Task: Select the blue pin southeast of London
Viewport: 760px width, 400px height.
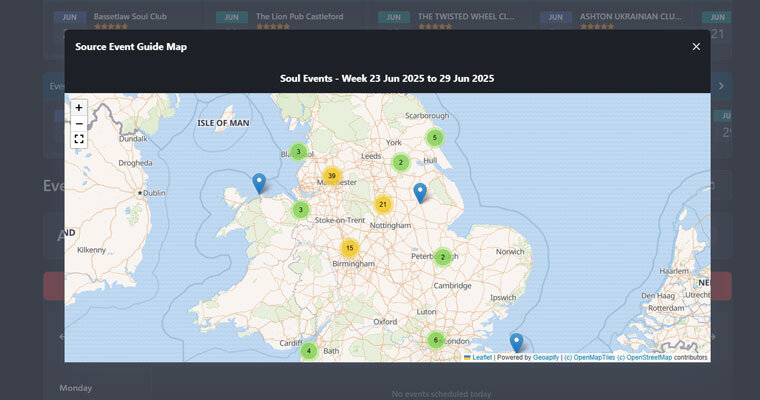Action: (x=516, y=343)
